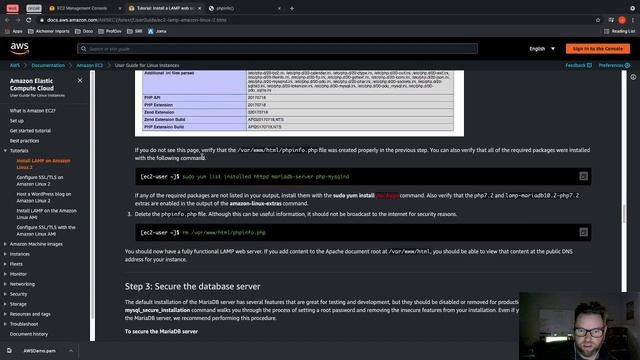This screenshot has width=640, height=360.
Task: Open the Aichemer Imports bookmark folder
Action: pyautogui.click(x=49, y=31)
